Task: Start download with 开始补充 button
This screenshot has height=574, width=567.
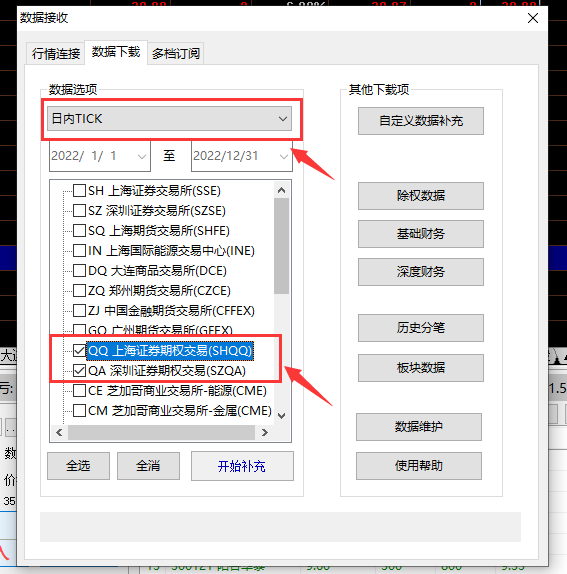Action: [242, 466]
